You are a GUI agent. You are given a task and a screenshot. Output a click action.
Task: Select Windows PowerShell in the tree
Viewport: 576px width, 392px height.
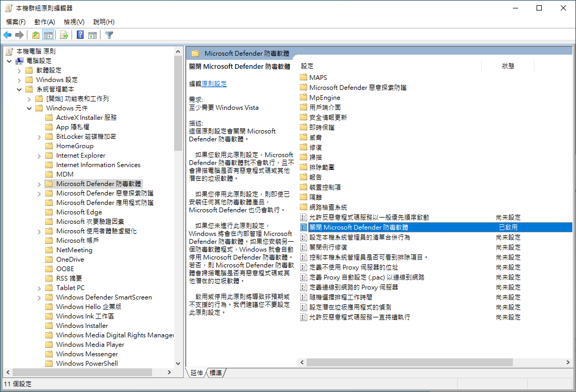87,364
